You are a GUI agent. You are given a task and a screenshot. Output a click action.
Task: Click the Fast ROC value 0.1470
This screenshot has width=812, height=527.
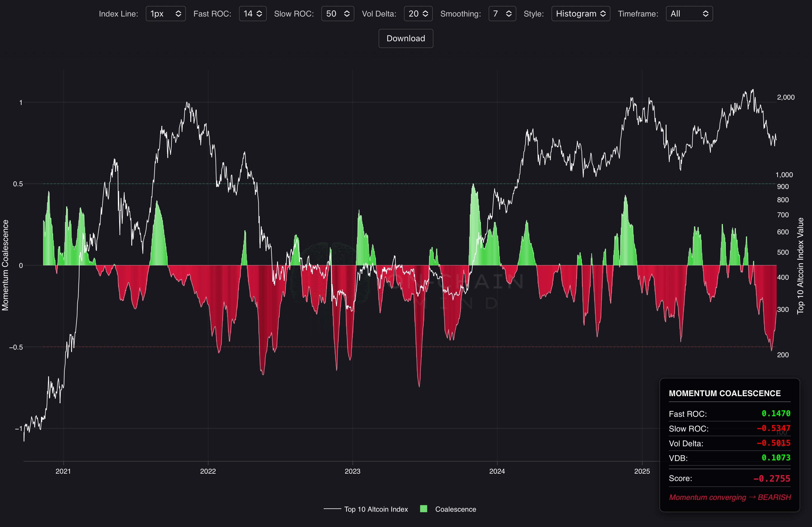[x=775, y=414]
